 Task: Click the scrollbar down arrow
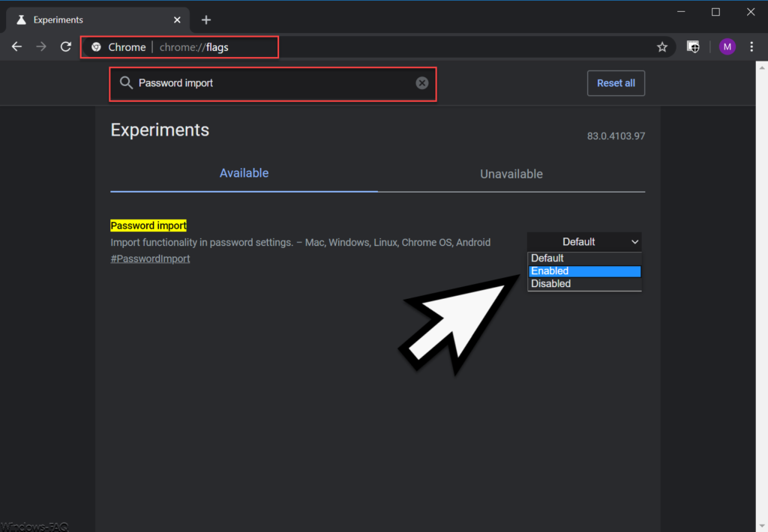[762, 526]
